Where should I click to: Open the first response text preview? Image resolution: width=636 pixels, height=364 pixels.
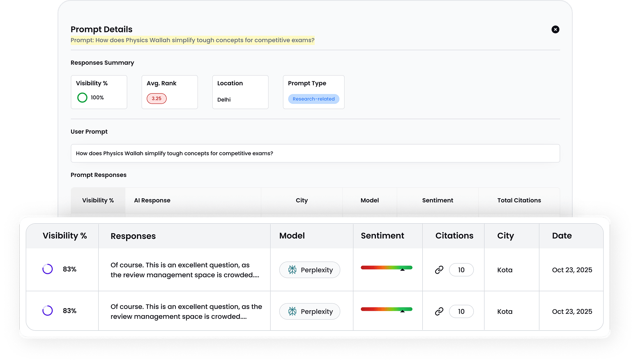point(184,270)
